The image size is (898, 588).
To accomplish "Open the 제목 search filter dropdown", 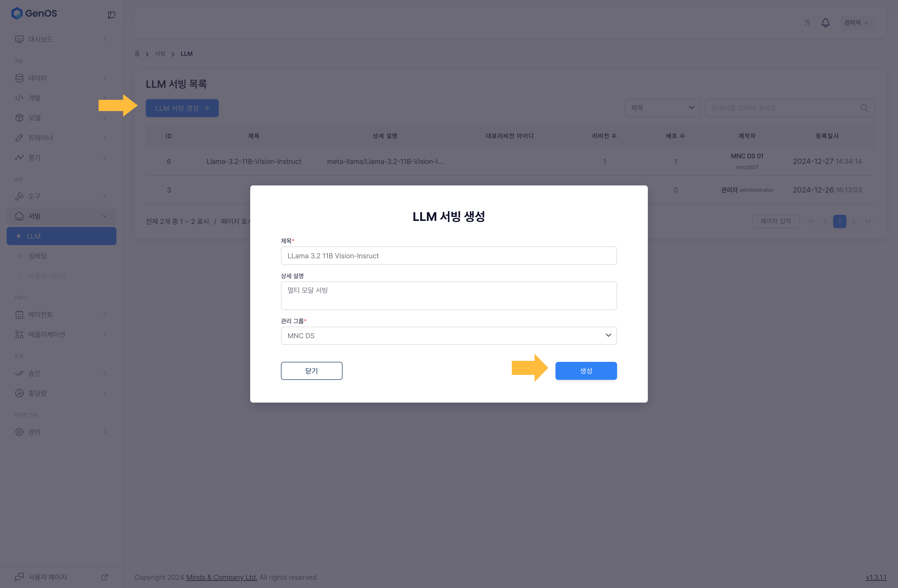I will [662, 108].
